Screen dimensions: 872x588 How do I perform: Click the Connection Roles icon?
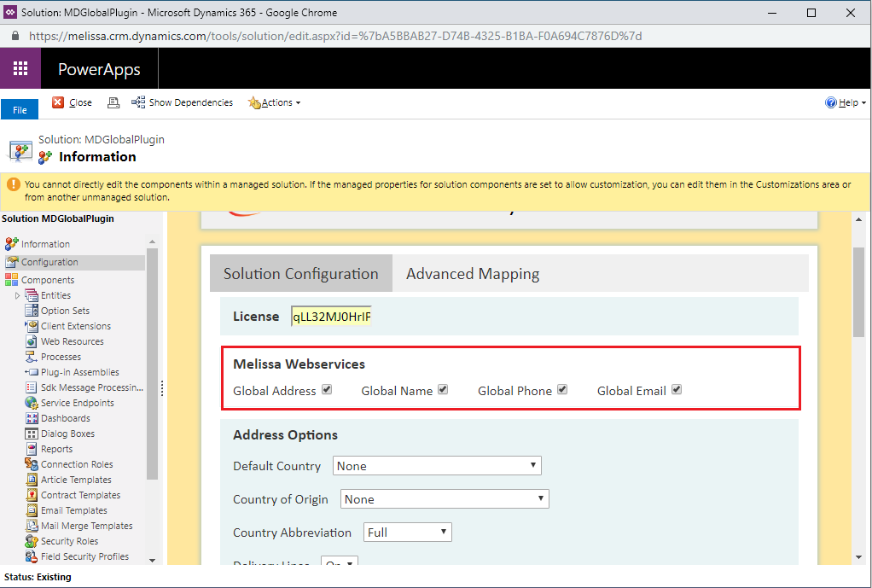pos(32,464)
